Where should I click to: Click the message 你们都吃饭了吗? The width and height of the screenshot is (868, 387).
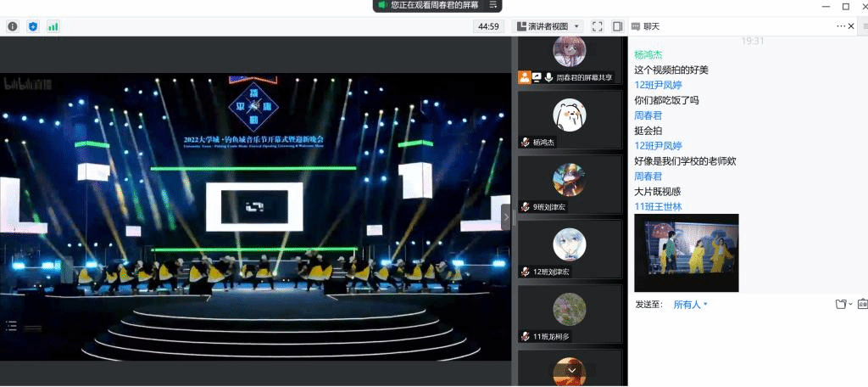666,100
